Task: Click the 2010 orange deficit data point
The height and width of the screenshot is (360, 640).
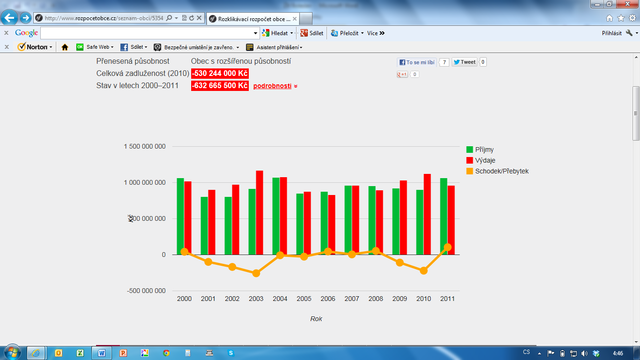Action: [424, 270]
